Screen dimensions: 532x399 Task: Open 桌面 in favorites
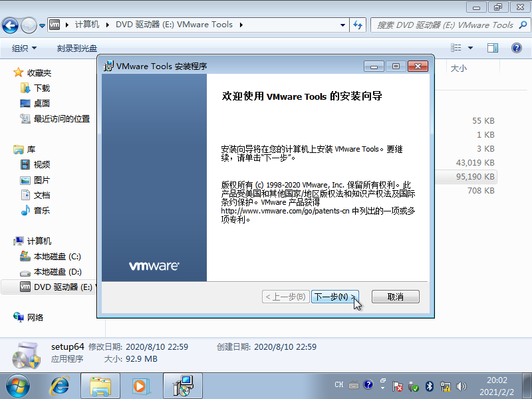pos(35,103)
